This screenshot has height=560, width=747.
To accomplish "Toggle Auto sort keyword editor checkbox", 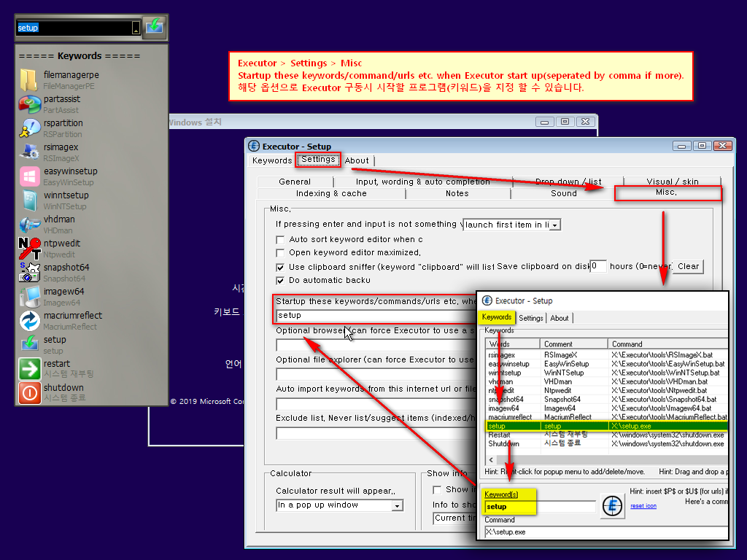I will (x=280, y=239).
